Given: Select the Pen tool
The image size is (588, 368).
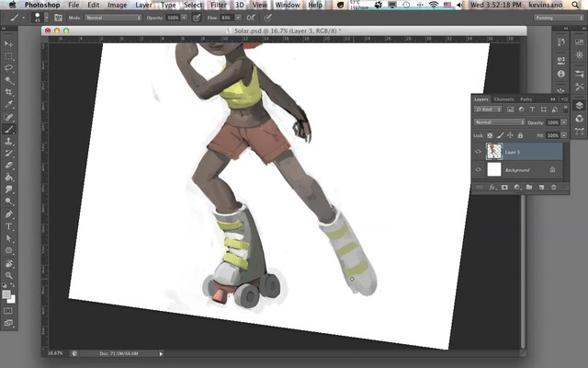Looking at the screenshot, I should (x=8, y=214).
